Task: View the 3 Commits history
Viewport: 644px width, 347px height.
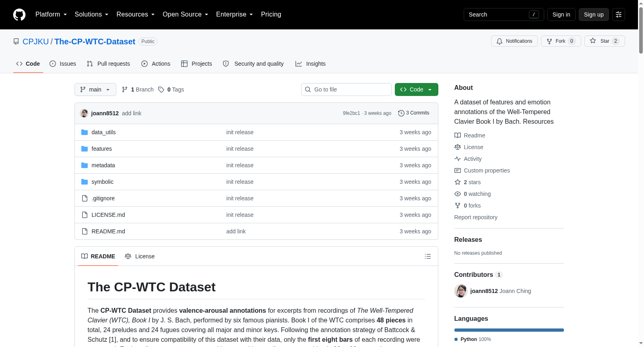Action: [x=414, y=113]
